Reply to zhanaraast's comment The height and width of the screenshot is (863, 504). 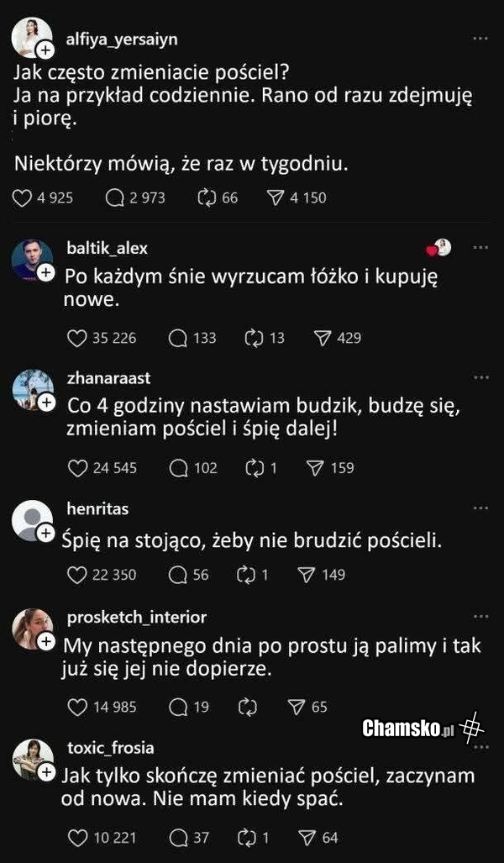point(178,468)
